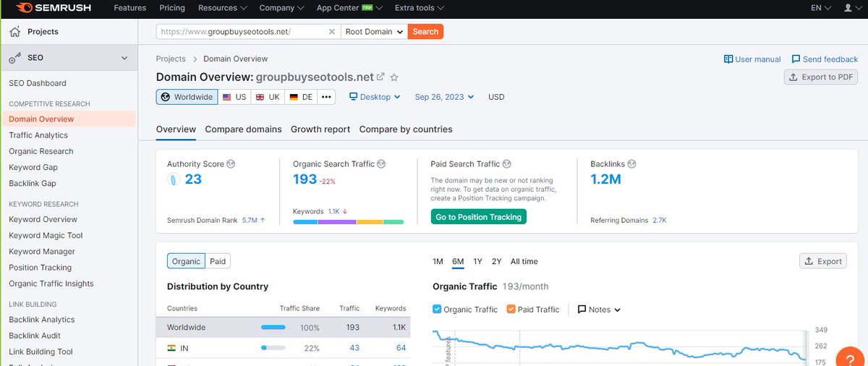Switch distribution to Organic
Viewport: 868px width, 366px height.
pos(186,261)
